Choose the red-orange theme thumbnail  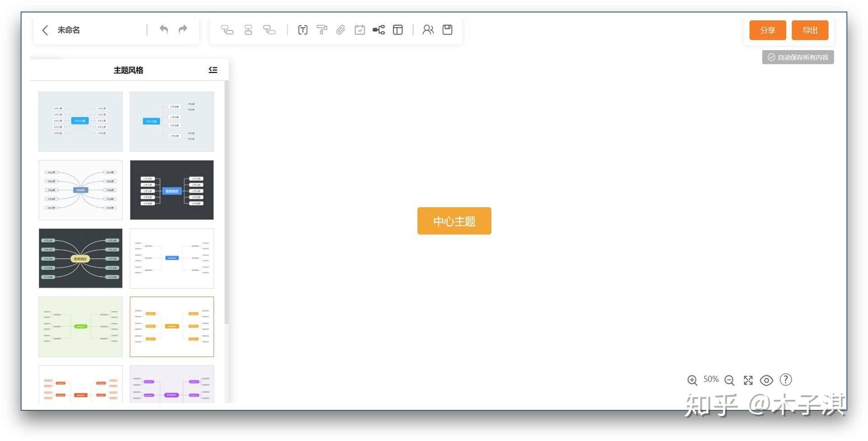[x=80, y=384]
